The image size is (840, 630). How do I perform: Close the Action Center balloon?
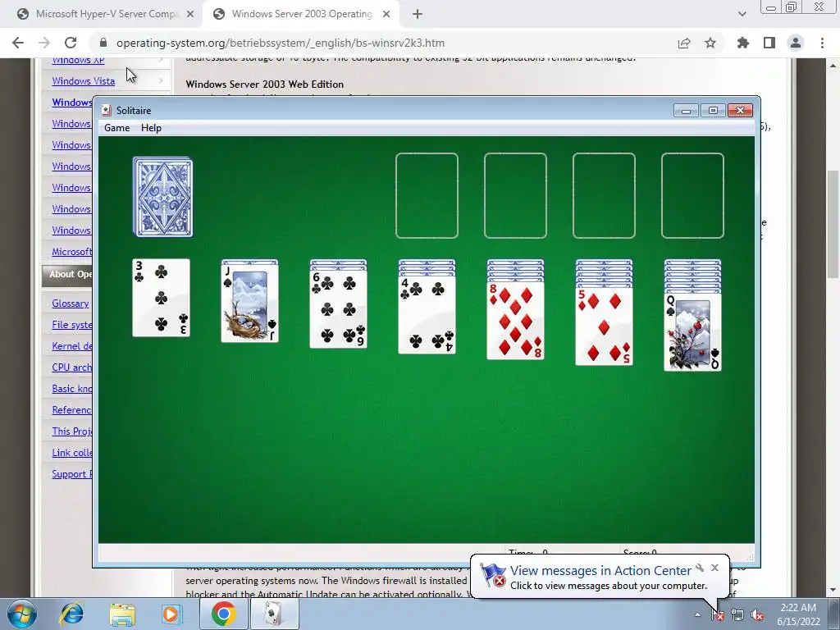click(x=714, y=568)
